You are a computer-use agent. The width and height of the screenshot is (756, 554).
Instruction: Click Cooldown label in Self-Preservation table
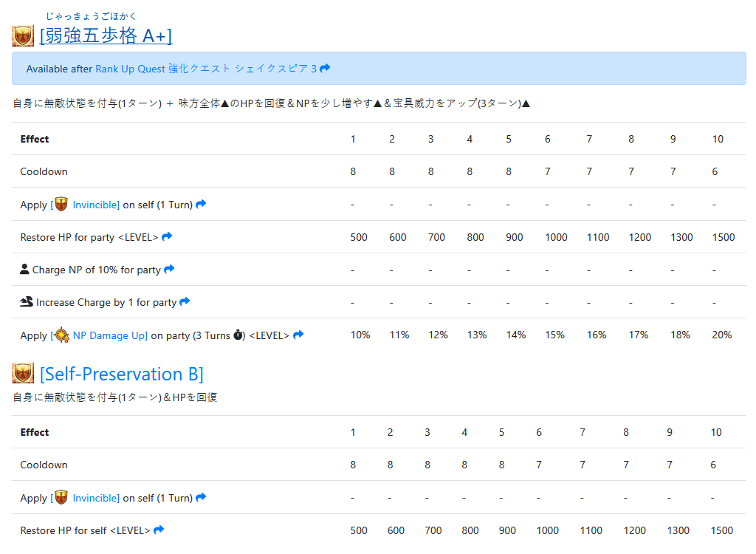pos(44,465)
